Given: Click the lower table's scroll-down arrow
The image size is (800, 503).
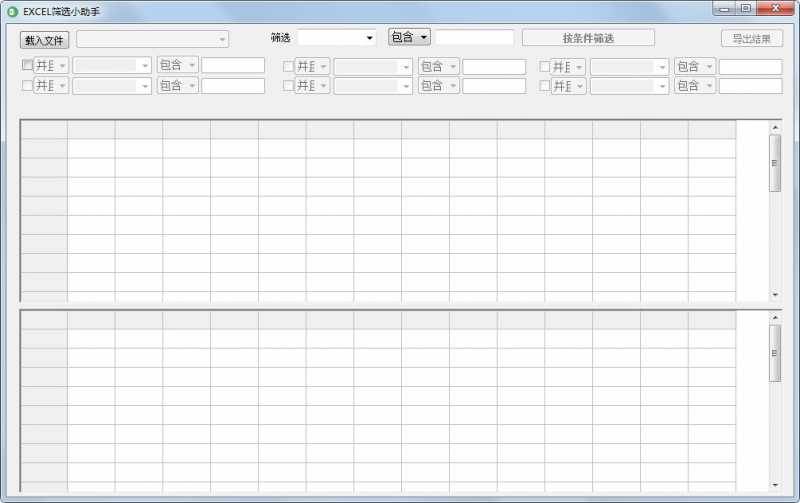Looking at the screenshot, I should pyautogui.click(x=775, y=485).
